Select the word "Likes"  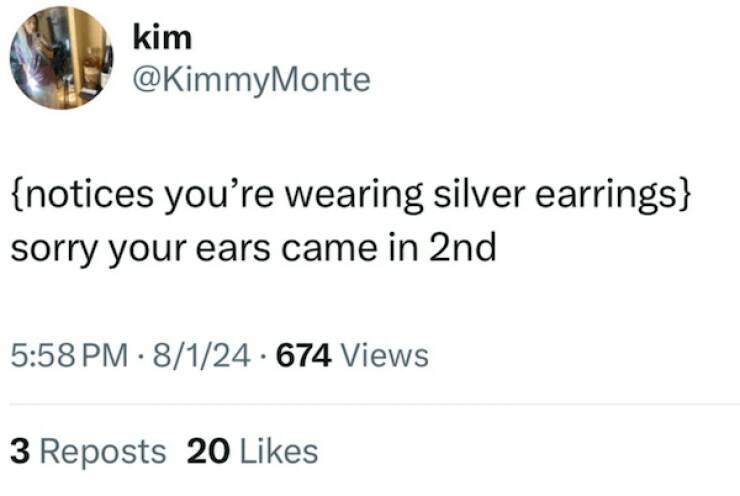pos(279,452)
